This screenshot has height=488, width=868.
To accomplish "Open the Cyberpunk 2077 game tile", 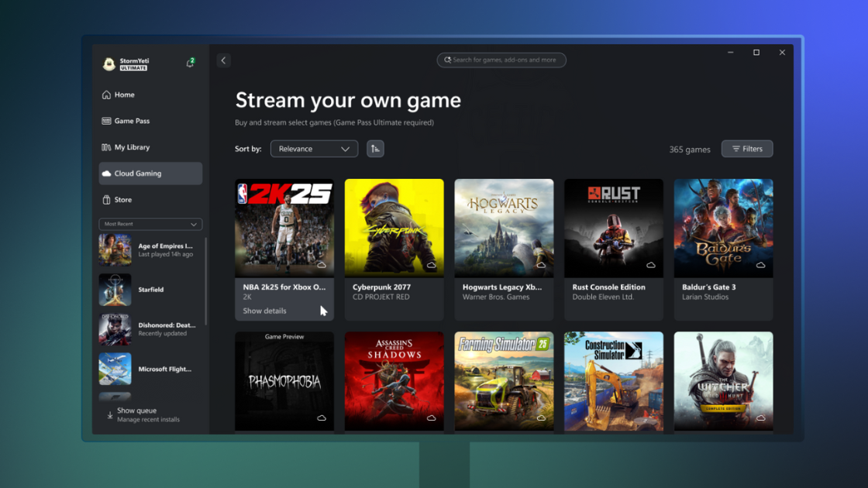I will point(394,249).
